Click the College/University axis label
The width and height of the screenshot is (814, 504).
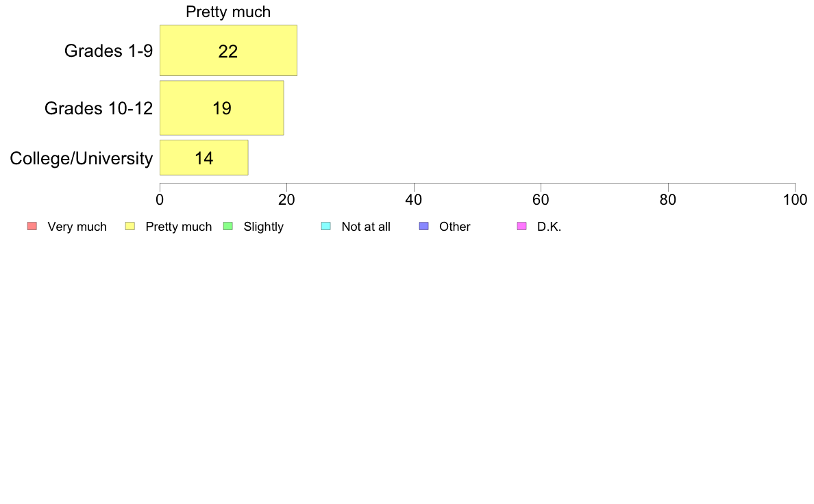[82, 158]
